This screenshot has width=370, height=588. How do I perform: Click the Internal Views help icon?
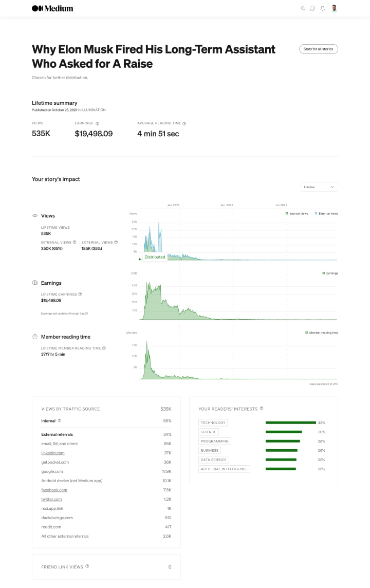[x=75, y=242]
